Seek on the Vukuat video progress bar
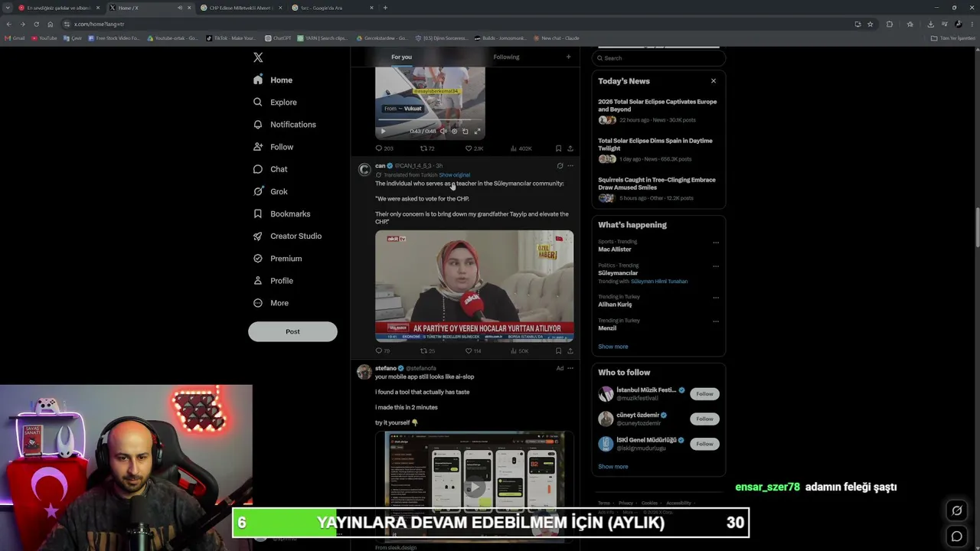 click(x=430, y=120)
